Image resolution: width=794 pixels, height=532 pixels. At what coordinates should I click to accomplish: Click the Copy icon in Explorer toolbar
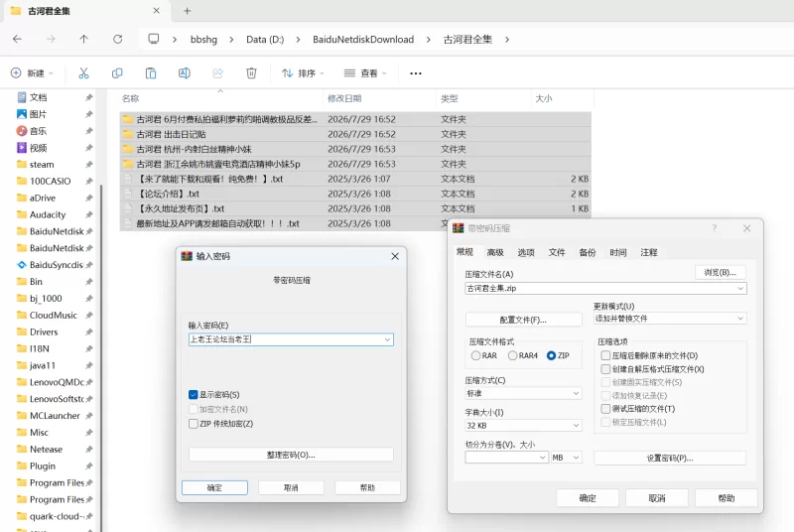(117, 73)
